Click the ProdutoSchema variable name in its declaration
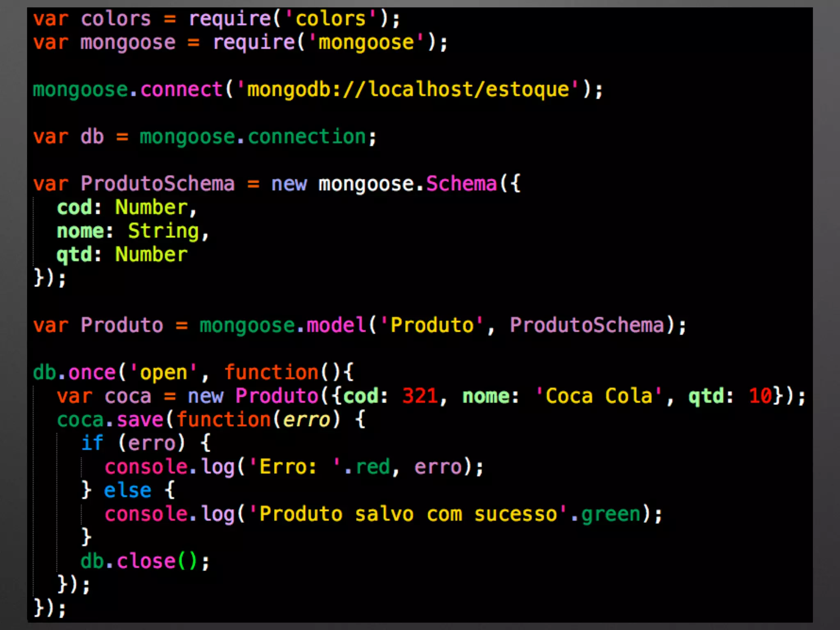The image size is (840, 630). click(157, 184)
